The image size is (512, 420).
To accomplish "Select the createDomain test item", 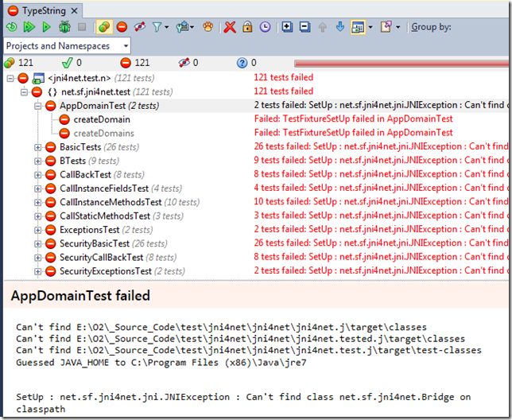I will point(92,119).
